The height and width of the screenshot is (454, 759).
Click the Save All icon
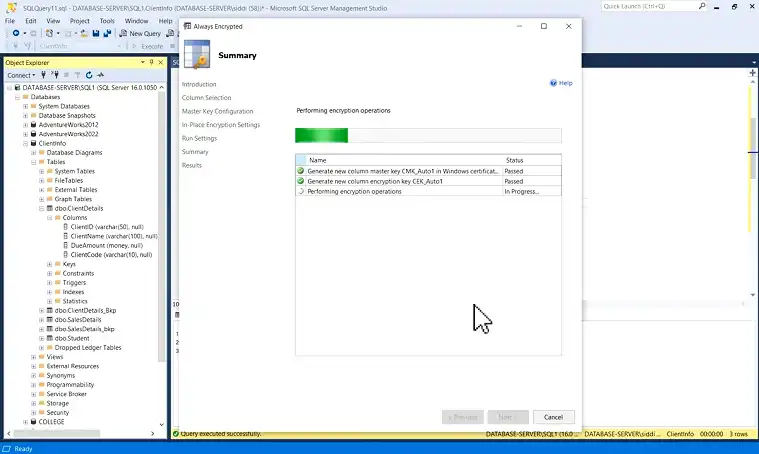point(107,33)
